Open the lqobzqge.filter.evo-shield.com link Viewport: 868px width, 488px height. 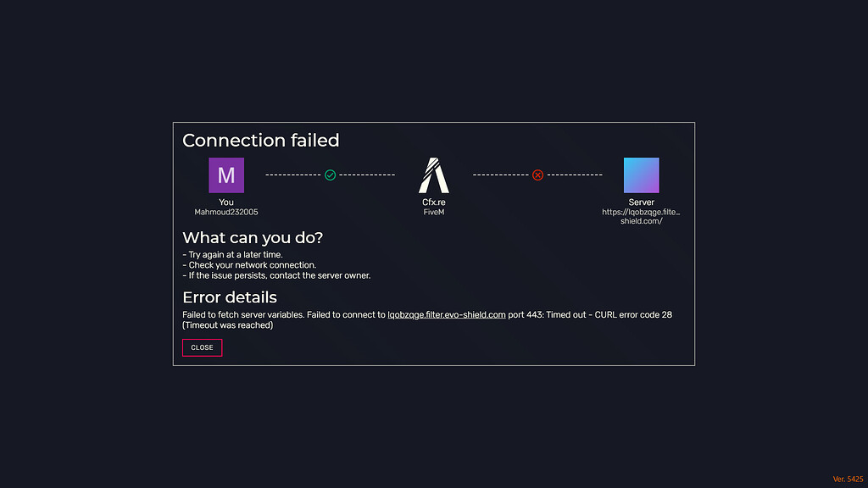pos(446,315)
